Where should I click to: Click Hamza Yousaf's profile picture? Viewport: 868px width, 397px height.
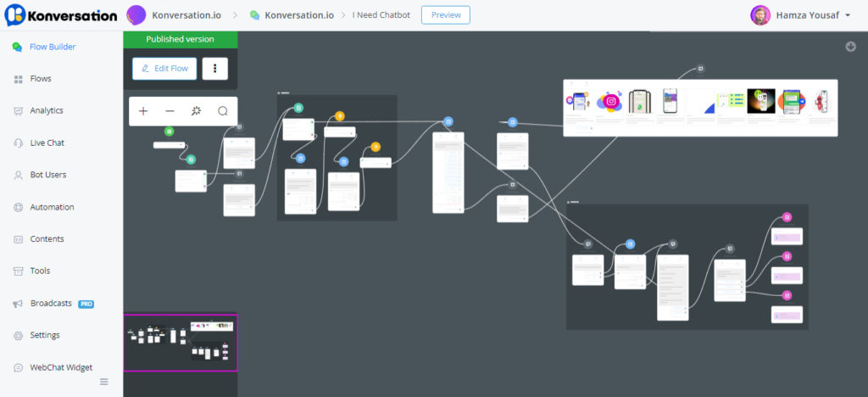point(760,15)
